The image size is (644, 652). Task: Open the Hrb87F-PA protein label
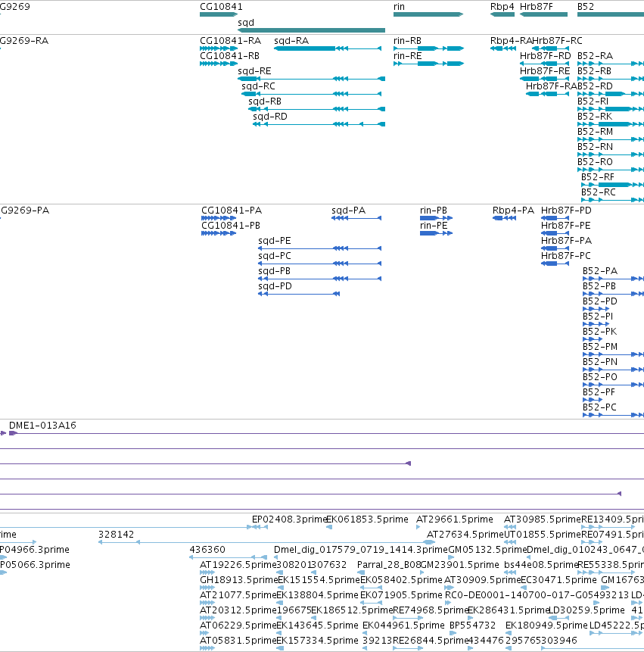coord(566,241)
